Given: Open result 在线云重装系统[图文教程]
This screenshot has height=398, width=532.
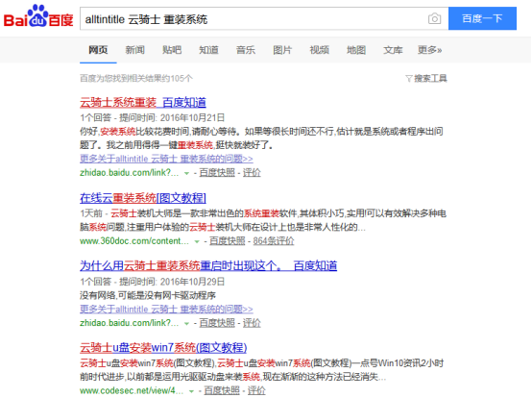Looking at the screenshot, I should coord(143,198).
